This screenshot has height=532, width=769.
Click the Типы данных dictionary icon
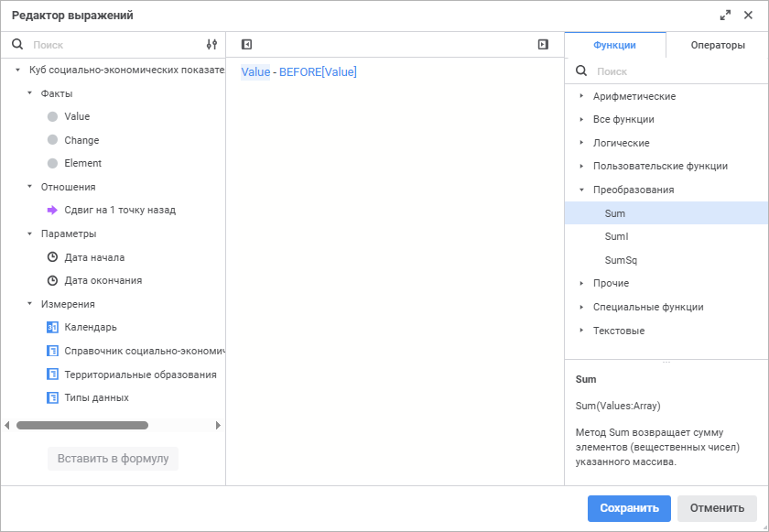(52, 397)
